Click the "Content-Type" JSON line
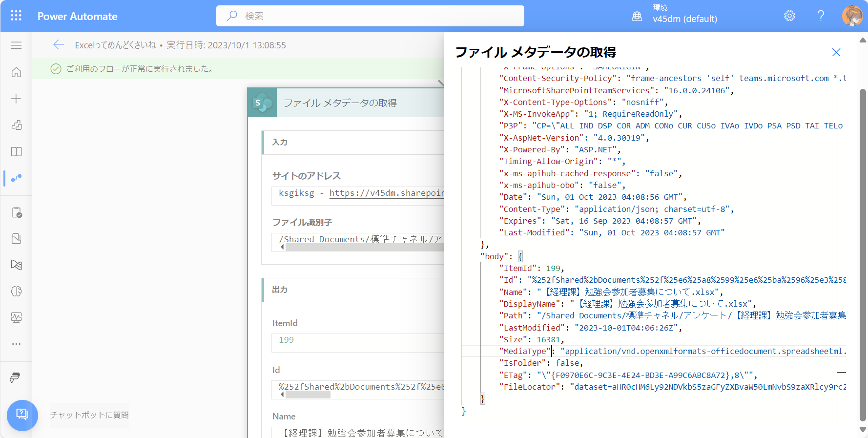Screen dimensions: 868x438 [617, 209]
